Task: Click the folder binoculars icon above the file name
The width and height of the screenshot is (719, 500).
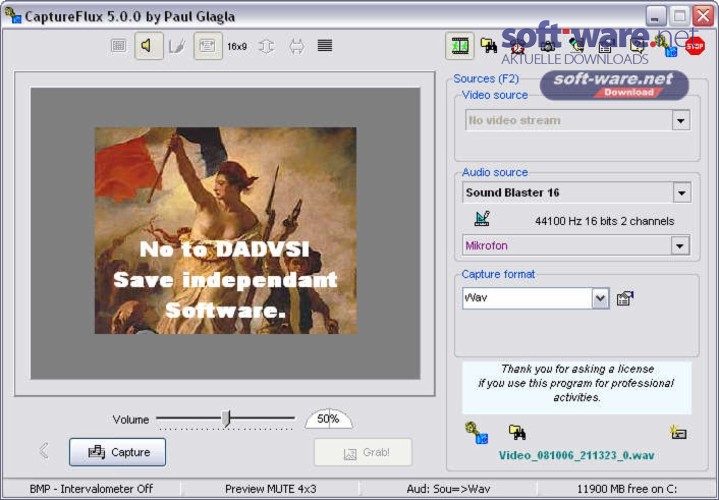Action: [517, 432]
